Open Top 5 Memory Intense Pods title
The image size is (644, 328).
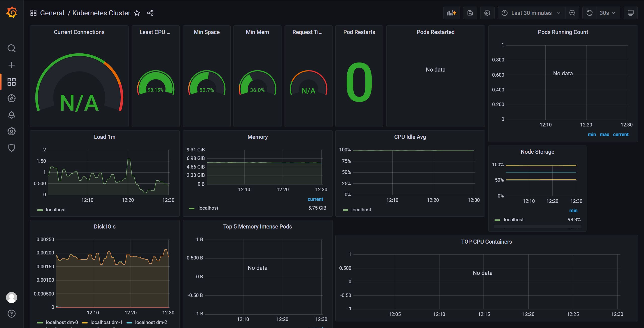[257, 226]
